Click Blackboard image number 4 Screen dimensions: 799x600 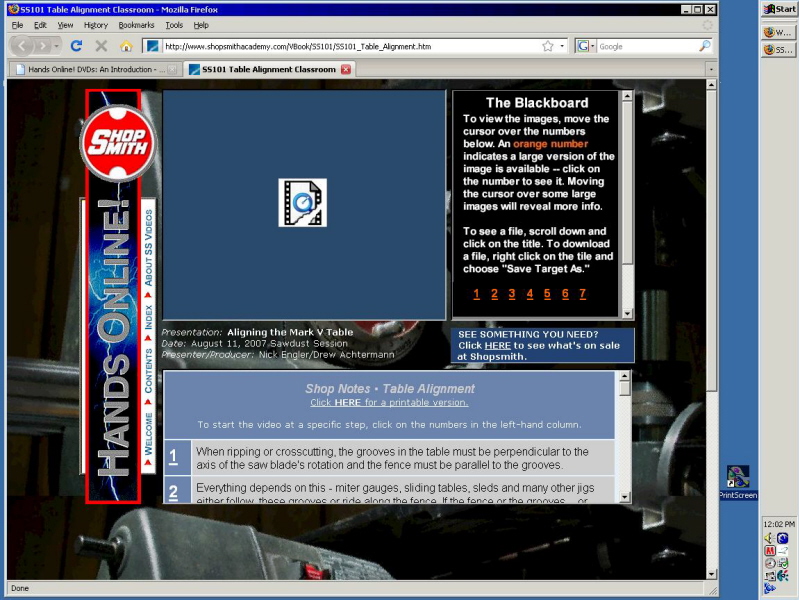coord(529,294)
